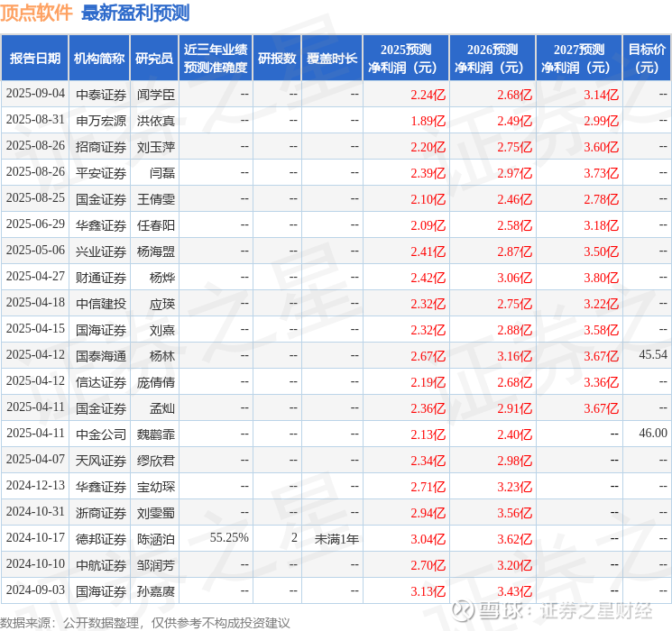Click the 顶点软件 title text
Viewport: 672px width, 631px height.
[x=36, y=13]
